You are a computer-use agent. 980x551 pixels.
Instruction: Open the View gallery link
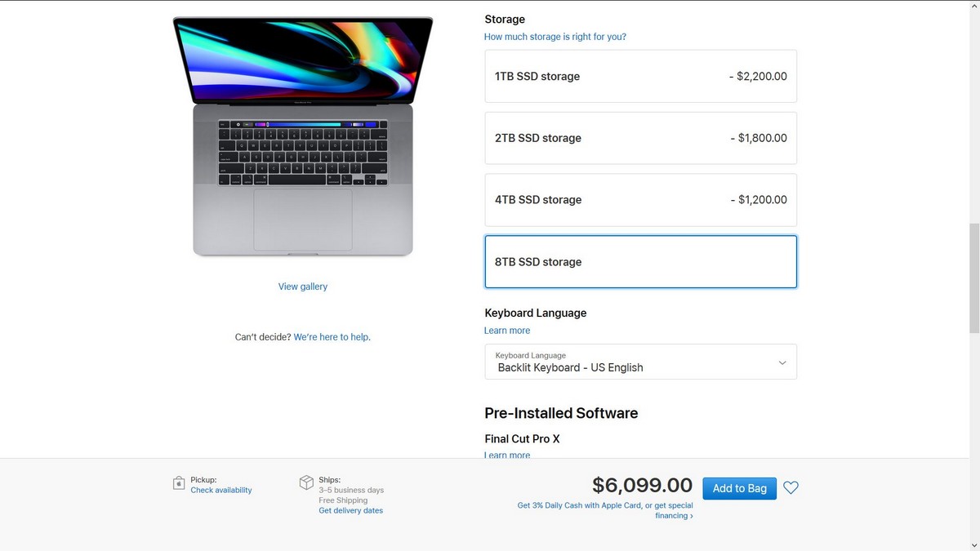[303, 287]
